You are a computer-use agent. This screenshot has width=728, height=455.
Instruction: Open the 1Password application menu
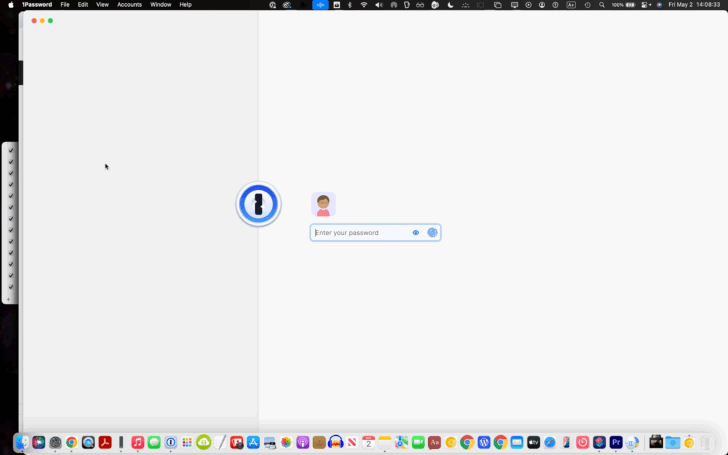[x=37, y=5]
